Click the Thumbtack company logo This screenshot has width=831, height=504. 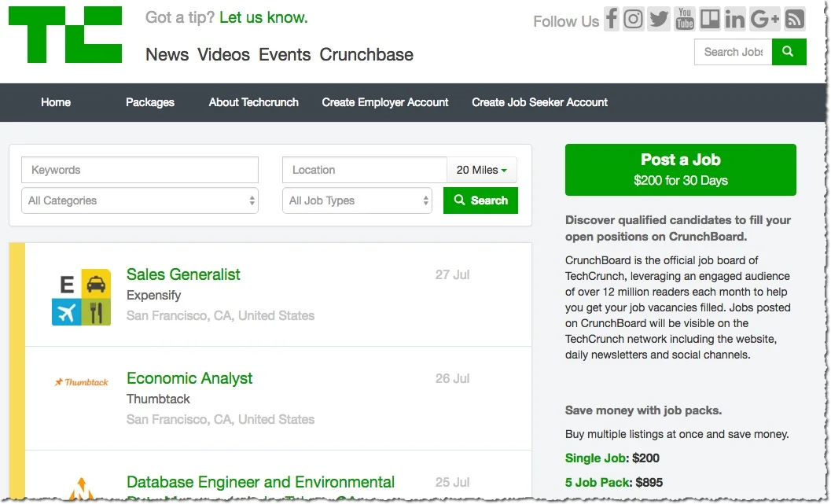(81, 381)
